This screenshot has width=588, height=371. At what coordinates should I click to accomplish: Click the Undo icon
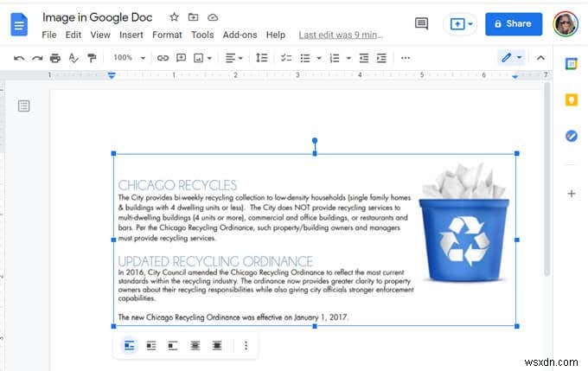coord(19,58)
